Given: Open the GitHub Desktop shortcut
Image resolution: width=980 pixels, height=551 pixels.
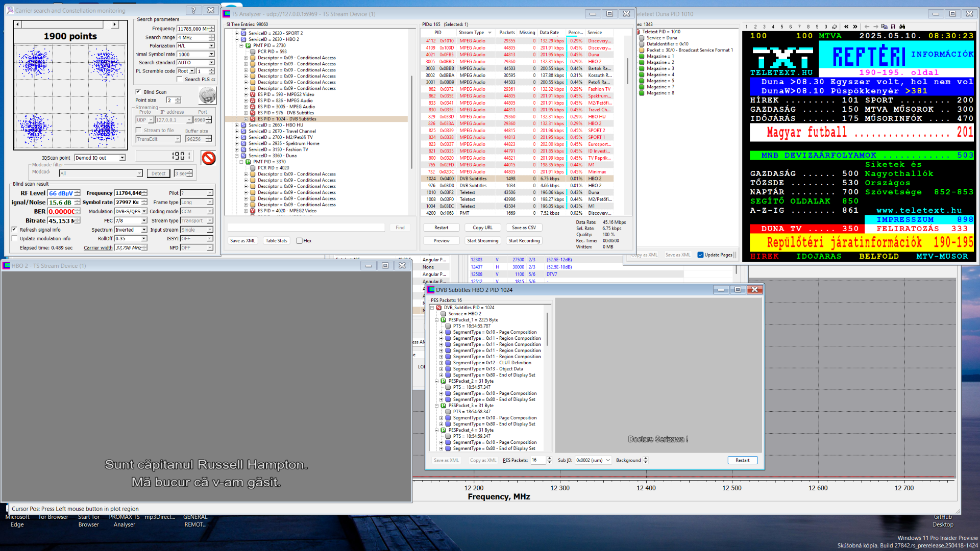Looking at the screenshot, I should (x=943, y=520).
